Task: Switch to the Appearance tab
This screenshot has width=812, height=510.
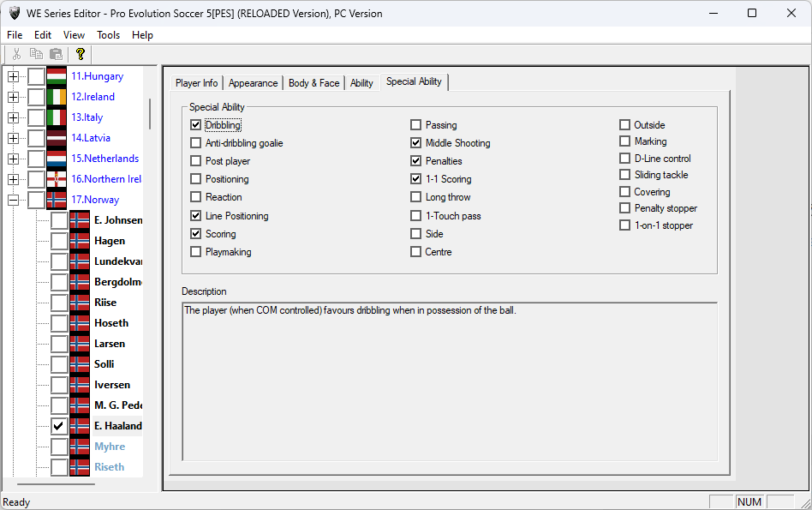Action: point(254,83)
